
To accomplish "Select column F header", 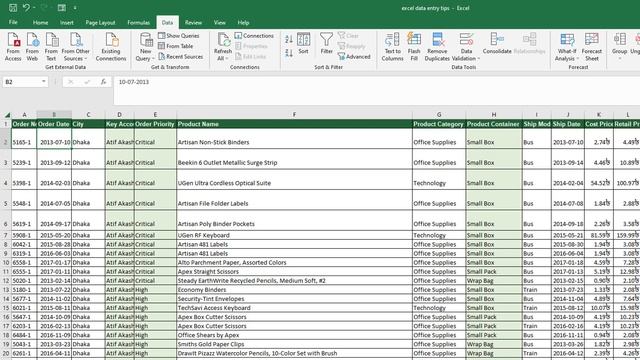I will pyautogui.click(x=294, y=115).
